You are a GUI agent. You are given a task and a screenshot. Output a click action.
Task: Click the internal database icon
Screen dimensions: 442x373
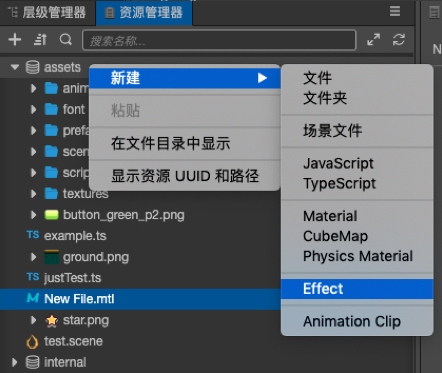(32, 362)
